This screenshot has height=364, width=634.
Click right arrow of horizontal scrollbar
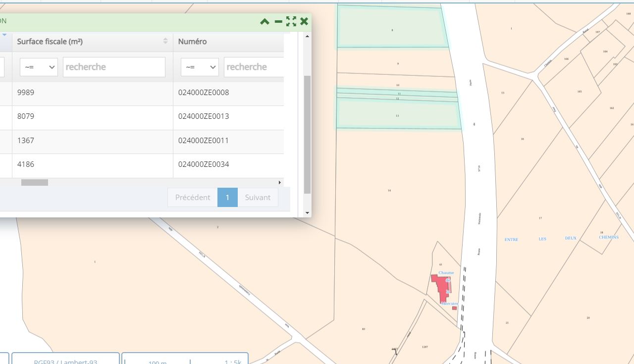pyautogui.click(x=279, y=183)
